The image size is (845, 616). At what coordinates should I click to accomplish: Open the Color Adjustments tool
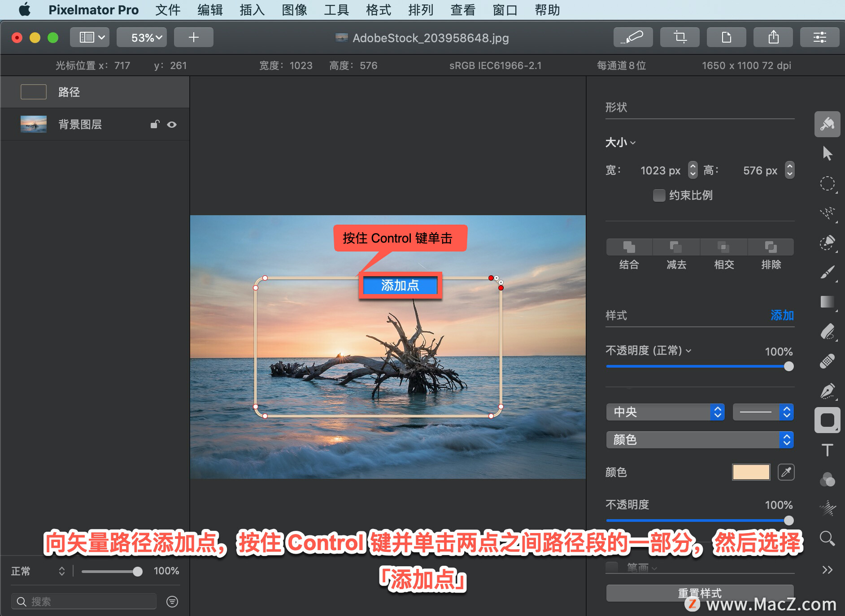click(x=827, y=480)
